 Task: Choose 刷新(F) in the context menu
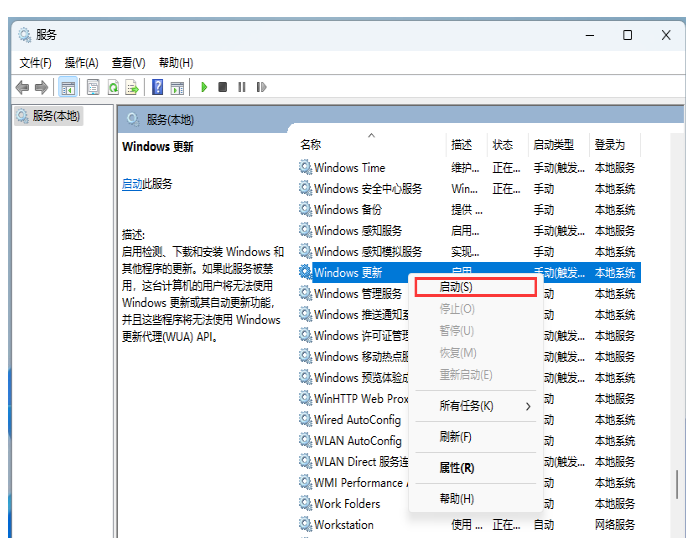pyautogui.click(x=476, y=437)
